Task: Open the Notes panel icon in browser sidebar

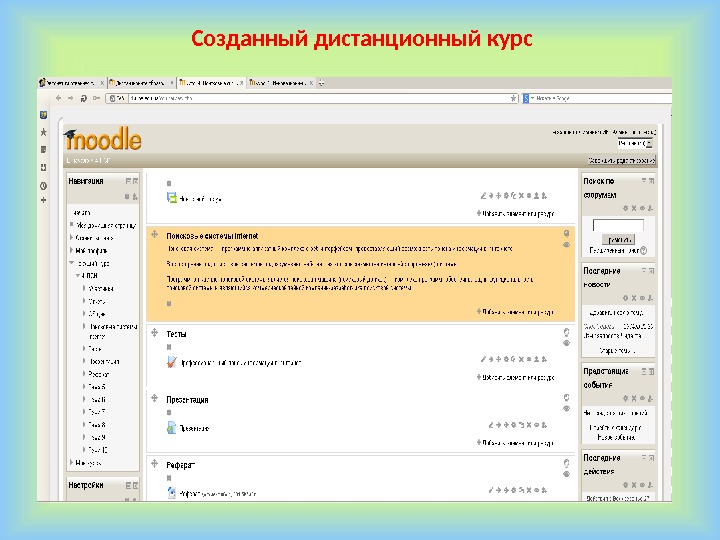Action: point(44,150)
